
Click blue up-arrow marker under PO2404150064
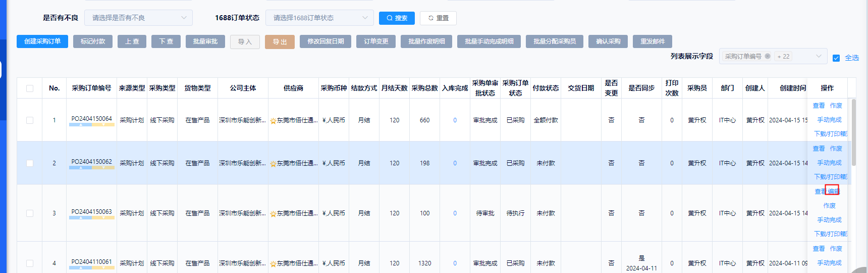81,124
